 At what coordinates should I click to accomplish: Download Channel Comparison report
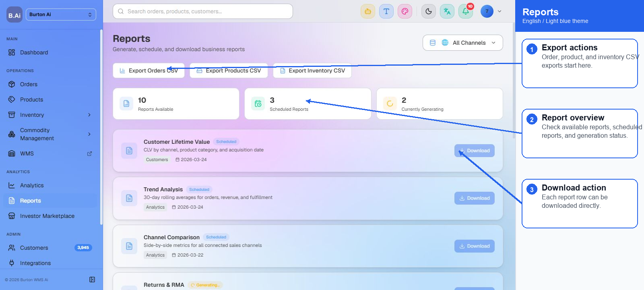pyautogui.click(x=475, y=246)
